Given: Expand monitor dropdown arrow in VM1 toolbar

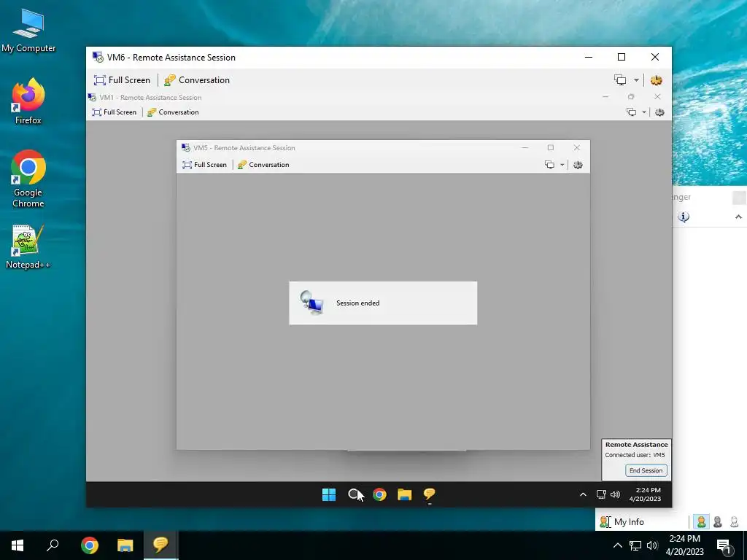Looking at the screenshot, I should 643,112.
